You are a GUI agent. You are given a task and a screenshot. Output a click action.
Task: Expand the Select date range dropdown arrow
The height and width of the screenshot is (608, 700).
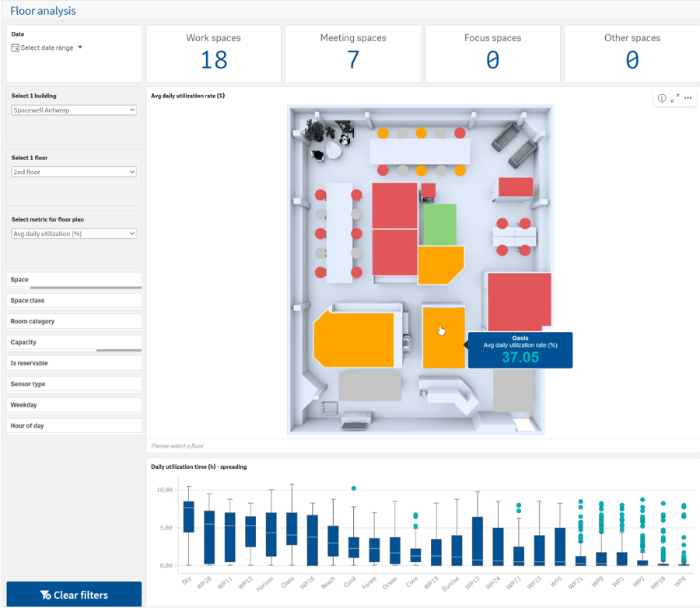[80, 47]
